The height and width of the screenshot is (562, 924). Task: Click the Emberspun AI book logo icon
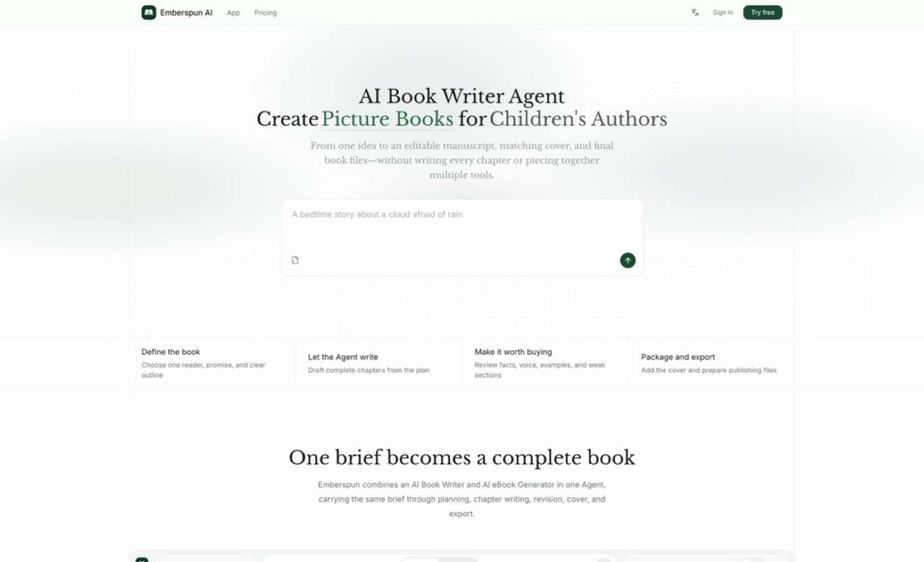(149, 12)
